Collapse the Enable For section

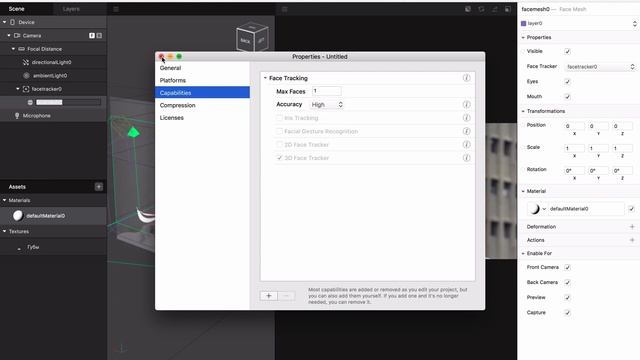pos(523,253)
